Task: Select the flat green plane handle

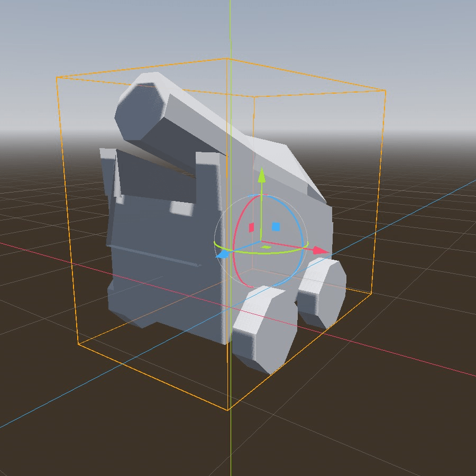Action: coord(267,246)
